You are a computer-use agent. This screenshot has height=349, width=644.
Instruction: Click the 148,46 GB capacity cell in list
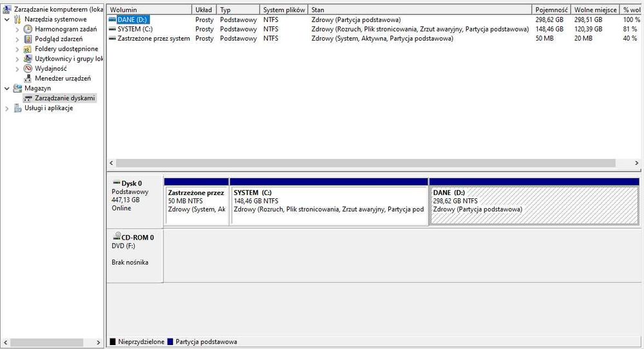tap(549, 29)
